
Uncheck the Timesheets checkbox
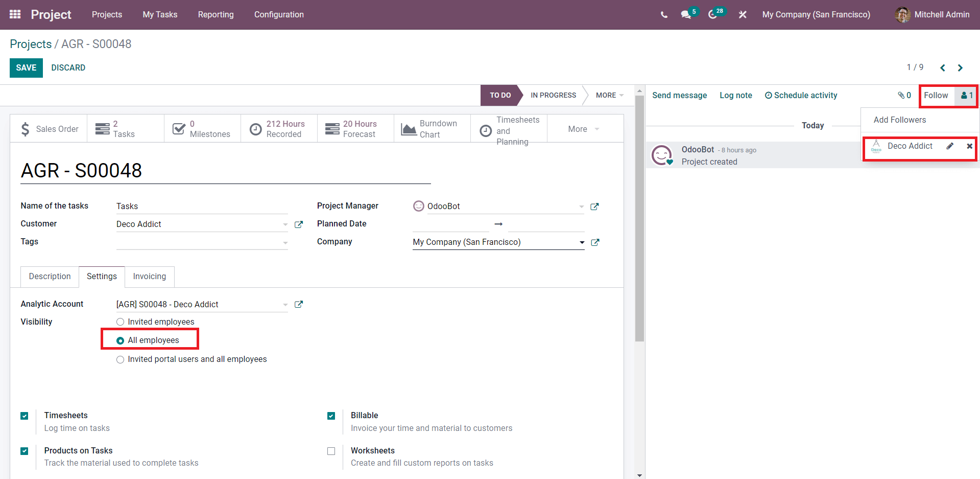point(25,416)
